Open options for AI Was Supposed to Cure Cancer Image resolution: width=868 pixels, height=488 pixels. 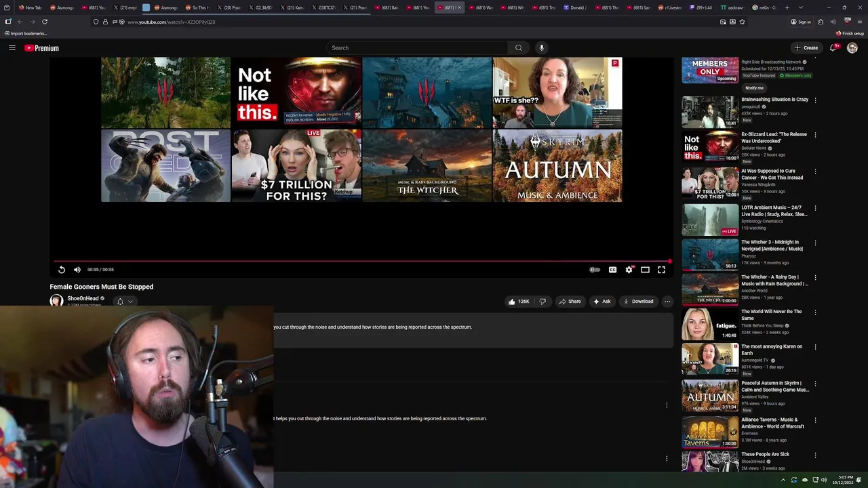coord(815,171)
